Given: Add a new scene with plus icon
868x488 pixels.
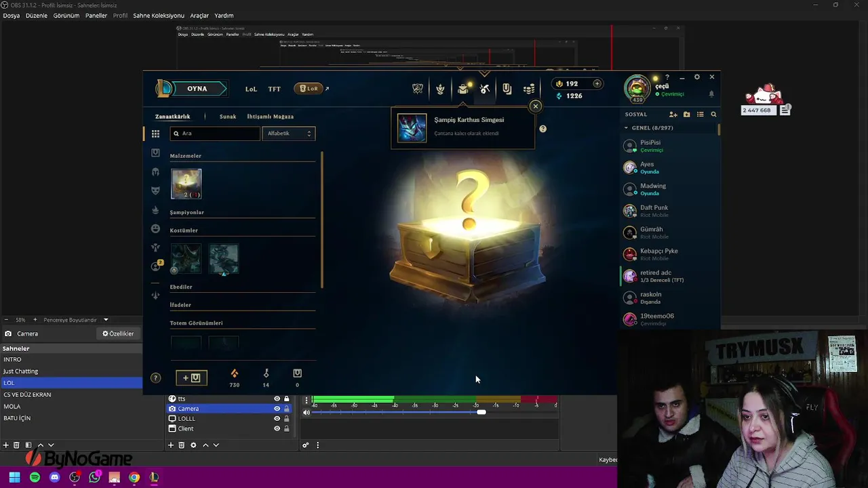Looking at the screenshot, I should point(6,445).
